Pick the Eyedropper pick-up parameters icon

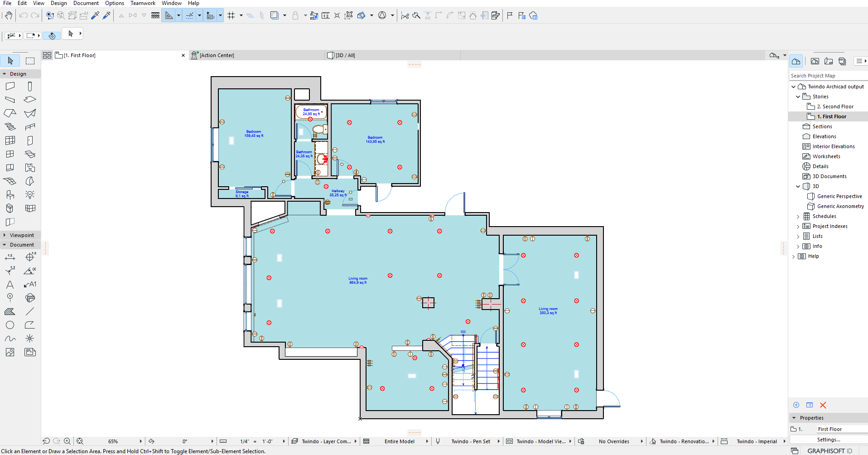pyautogui.click(x=95, y=15)
